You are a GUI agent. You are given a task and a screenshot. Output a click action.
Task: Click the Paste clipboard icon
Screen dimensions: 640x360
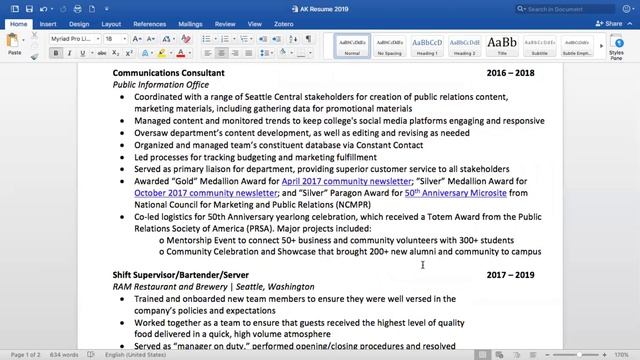tap(12, 41)
